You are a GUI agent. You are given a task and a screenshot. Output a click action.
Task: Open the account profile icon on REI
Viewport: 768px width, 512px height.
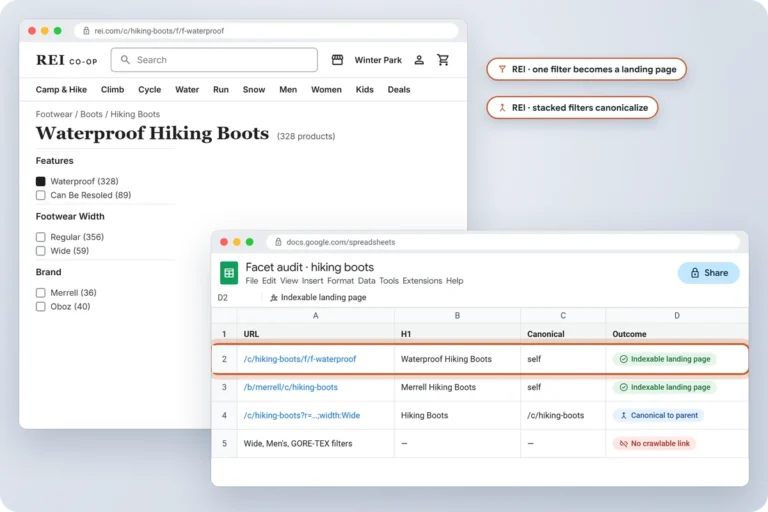tap(419, 60)
